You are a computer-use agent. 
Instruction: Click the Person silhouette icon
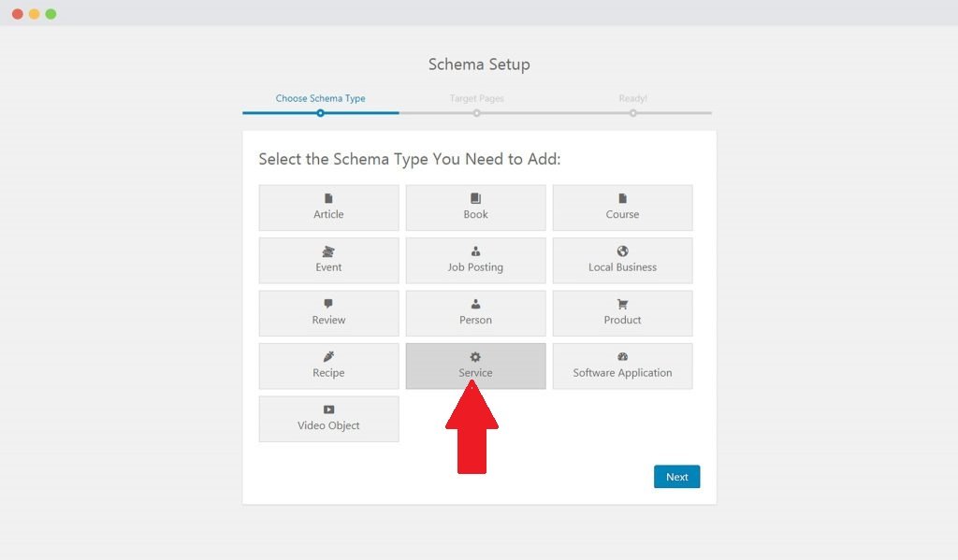475,304
